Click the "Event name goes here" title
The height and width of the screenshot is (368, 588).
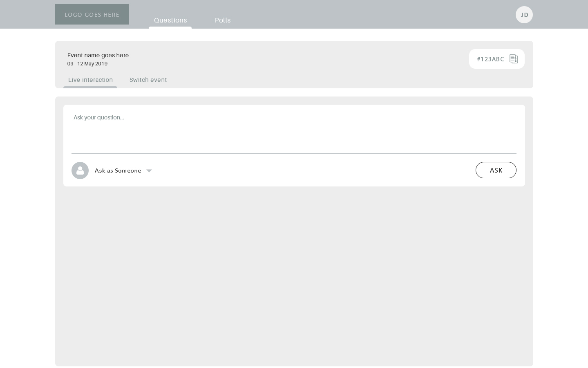tap(98, 55)
